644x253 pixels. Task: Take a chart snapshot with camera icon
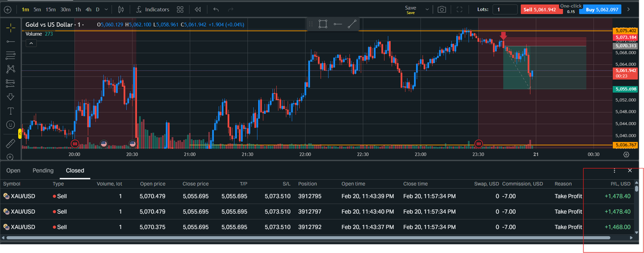coord(442,9)
